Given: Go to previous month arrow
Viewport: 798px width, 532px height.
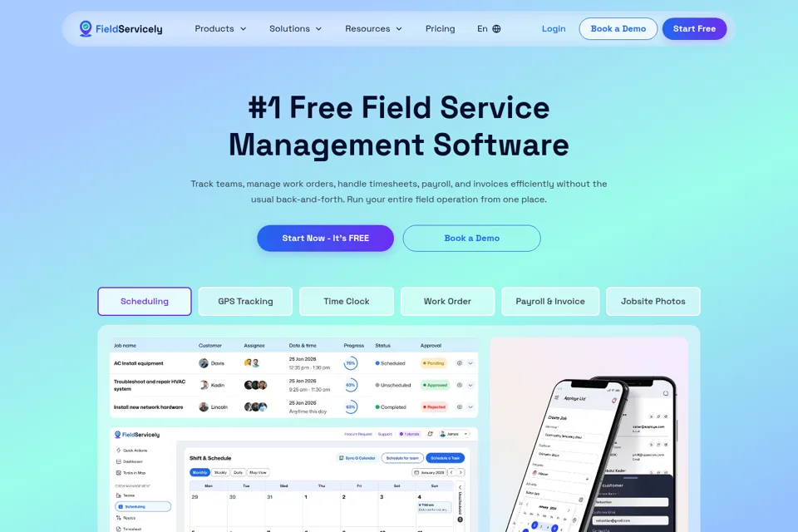Looking at the screenshot, I should point(451,472).
